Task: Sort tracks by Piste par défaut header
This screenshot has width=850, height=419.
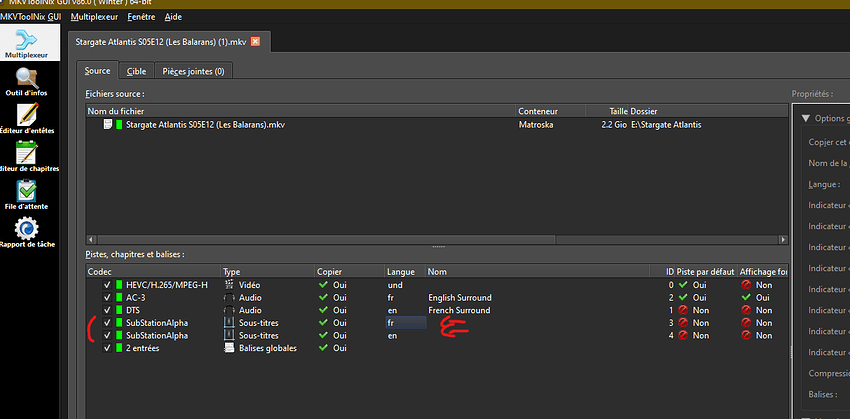Action: 706,272
